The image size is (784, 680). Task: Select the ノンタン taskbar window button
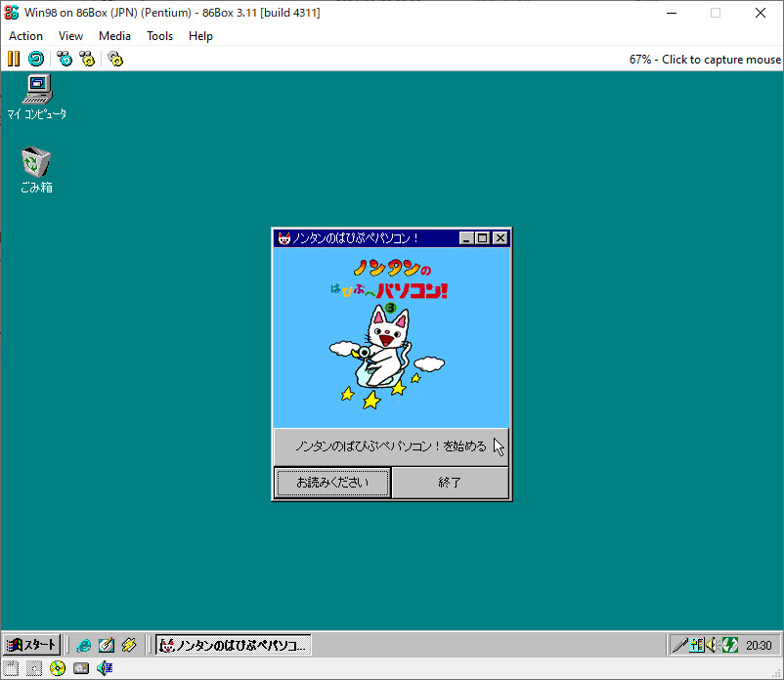click(x=234, y=645)
